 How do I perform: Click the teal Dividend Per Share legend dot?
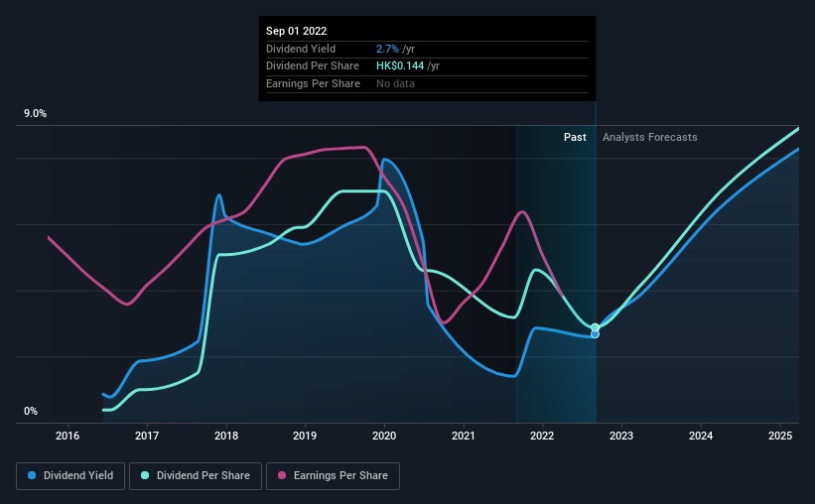tap(145, 475)
